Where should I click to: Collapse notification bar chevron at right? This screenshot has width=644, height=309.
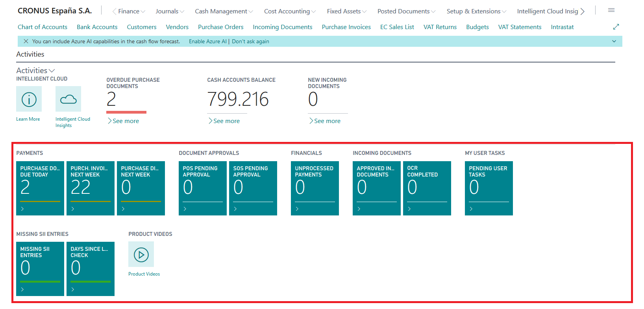click(x=614, y=41)
